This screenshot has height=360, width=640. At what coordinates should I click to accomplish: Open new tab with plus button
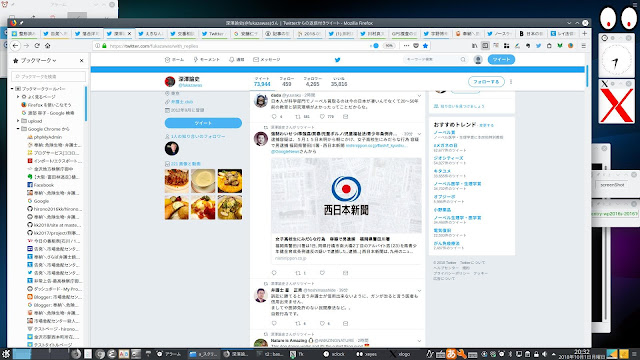(x=584, y=33)
